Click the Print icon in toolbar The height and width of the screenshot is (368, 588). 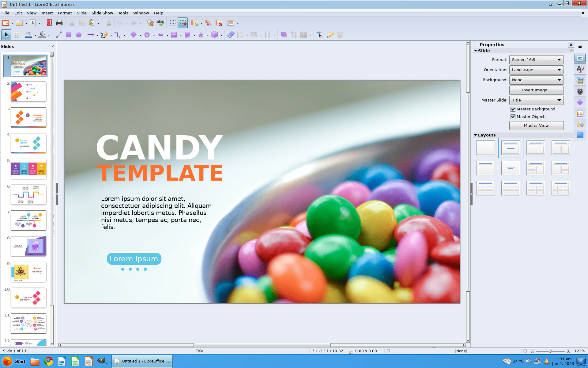[x=59, y=23]
